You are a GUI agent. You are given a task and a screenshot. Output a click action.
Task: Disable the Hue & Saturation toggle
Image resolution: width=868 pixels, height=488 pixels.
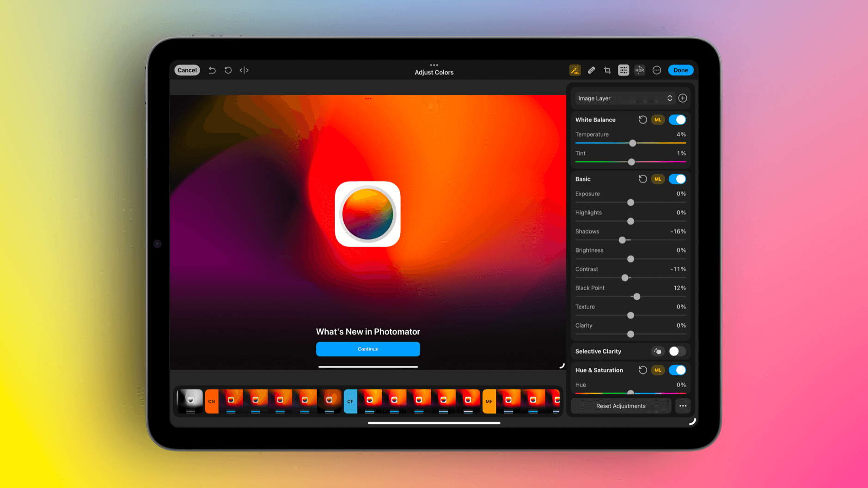(x=678, y=370)
